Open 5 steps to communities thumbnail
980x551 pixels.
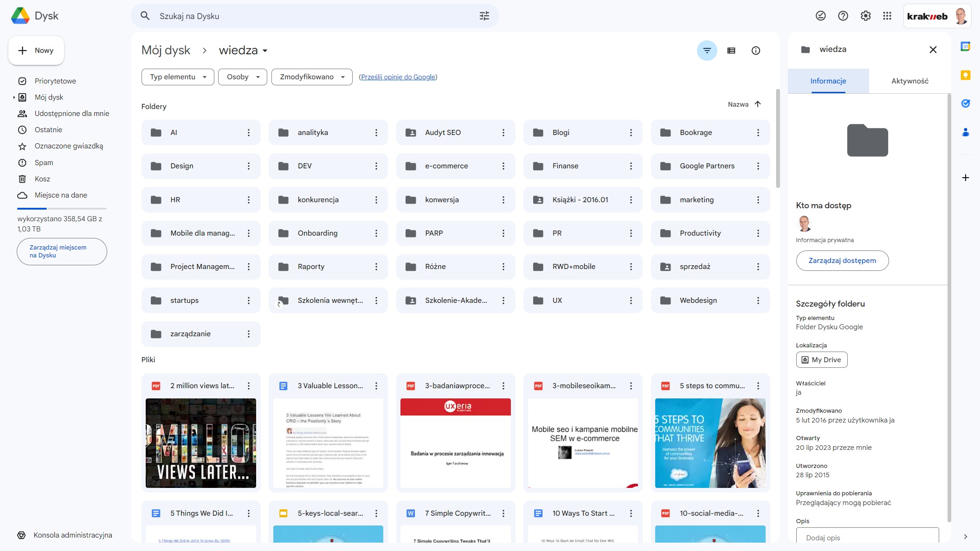point(710,443)
